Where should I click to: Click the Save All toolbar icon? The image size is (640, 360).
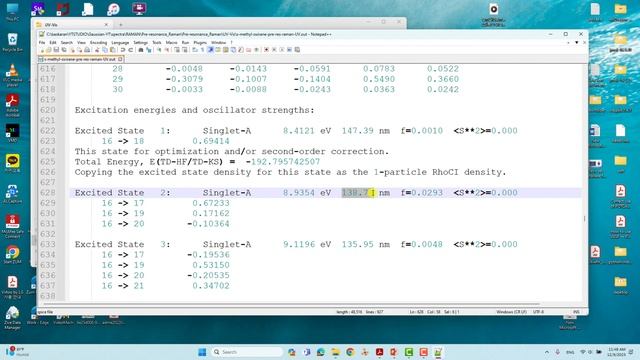click(64, 50)
